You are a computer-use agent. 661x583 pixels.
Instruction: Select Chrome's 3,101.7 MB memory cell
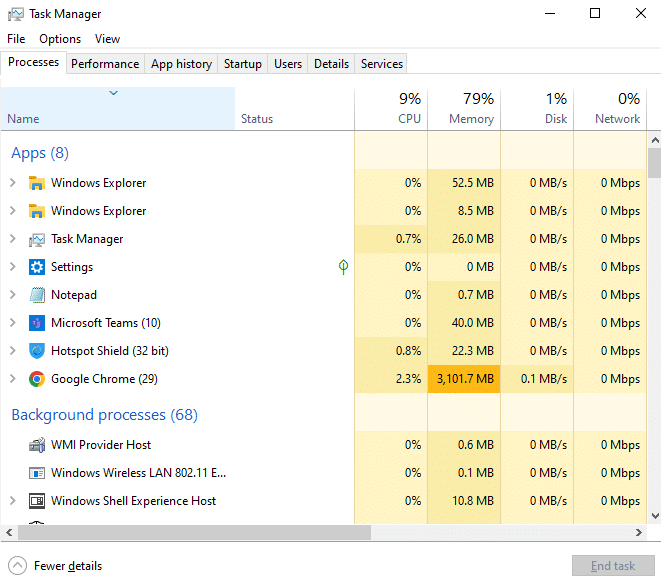[x=464, y=379]
